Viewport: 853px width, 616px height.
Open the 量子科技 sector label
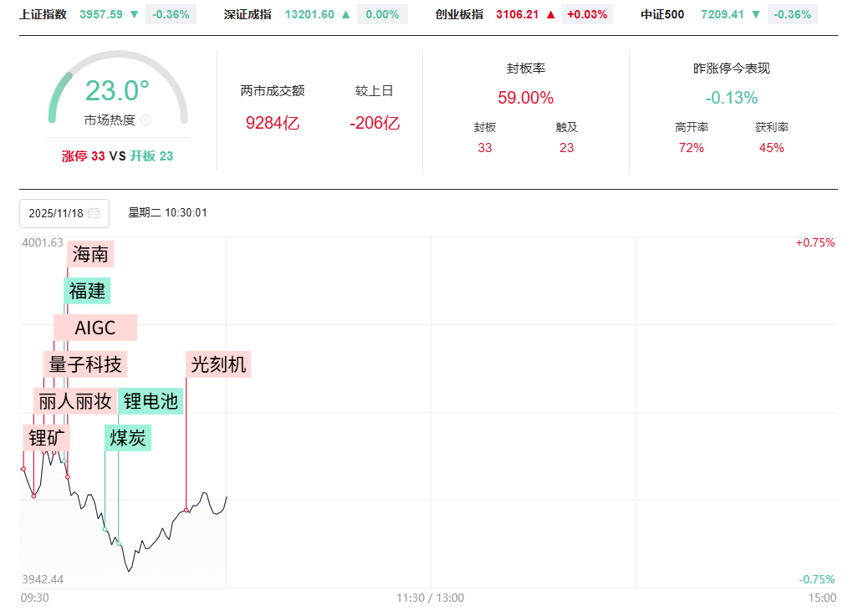[x=85, y=364]
